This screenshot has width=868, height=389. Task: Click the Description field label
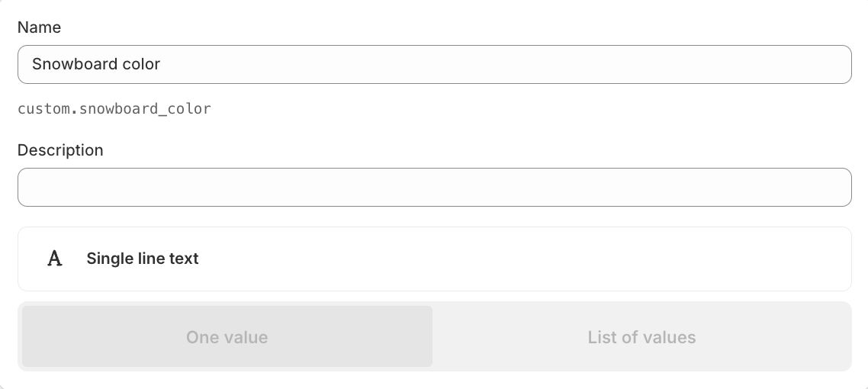(x=60, y=150)
